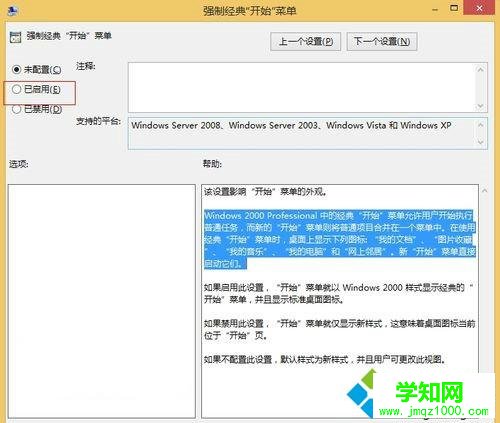500x423 pixels.
Task: Click the 下一个设置(N) button
Action: [382, 42]
